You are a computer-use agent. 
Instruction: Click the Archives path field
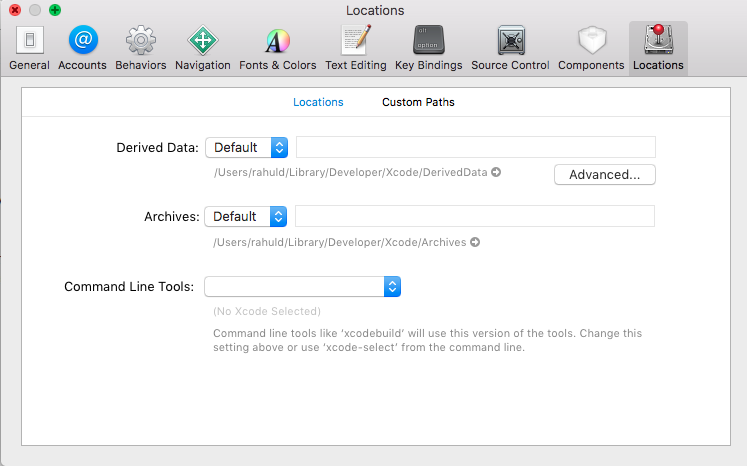pos(475,216)
